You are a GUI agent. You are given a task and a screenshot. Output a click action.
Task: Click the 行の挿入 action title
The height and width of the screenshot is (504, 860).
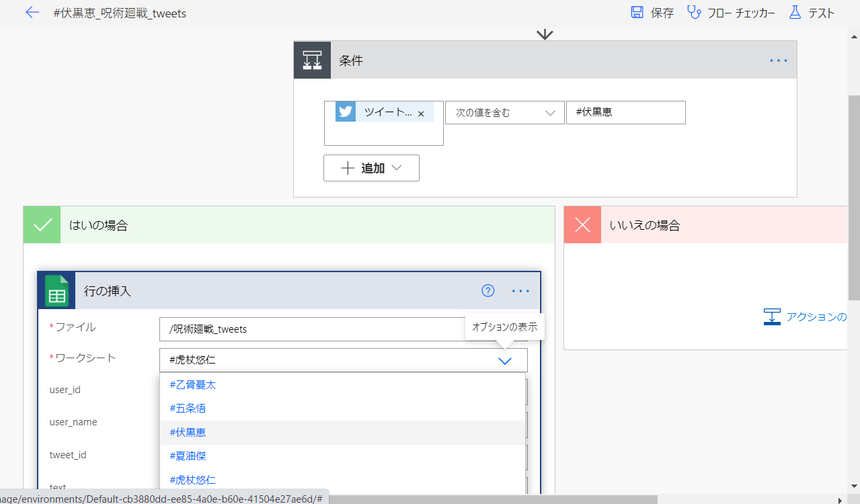(107, 291)
